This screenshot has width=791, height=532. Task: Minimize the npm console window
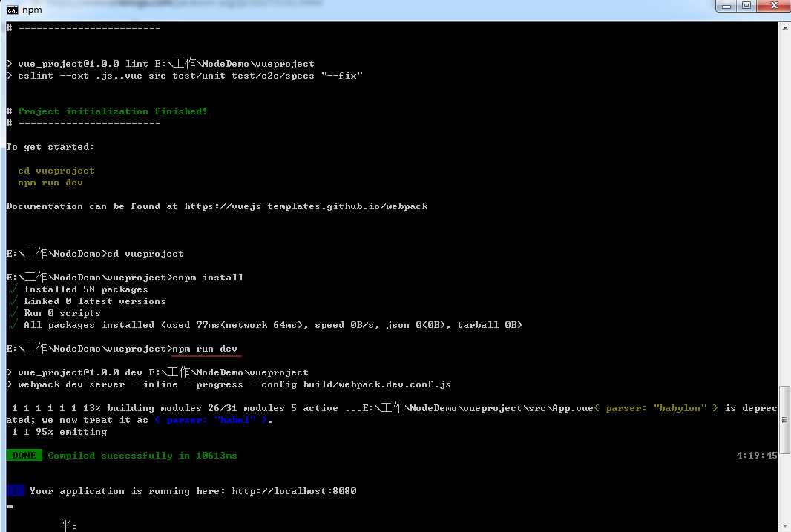click(726, 7)
